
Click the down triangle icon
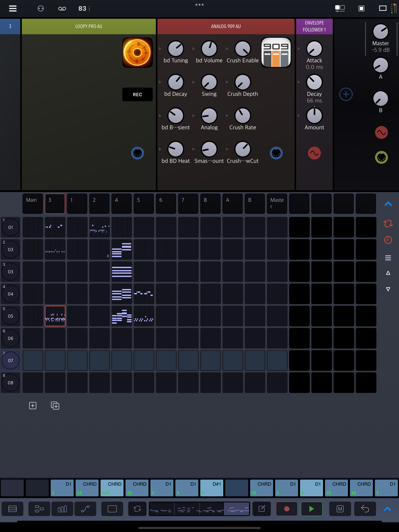(388, 289)
